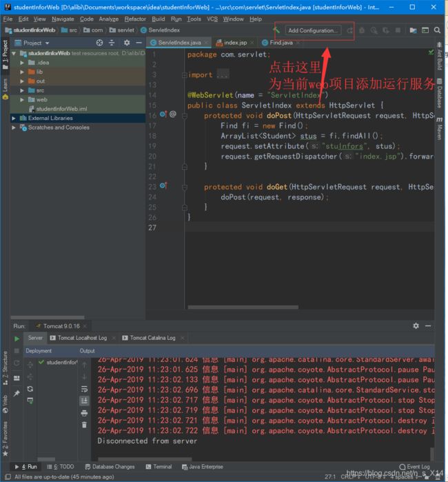Open the 7: Structure tool window
Screen dimensions: 448x482
point(5,369)
